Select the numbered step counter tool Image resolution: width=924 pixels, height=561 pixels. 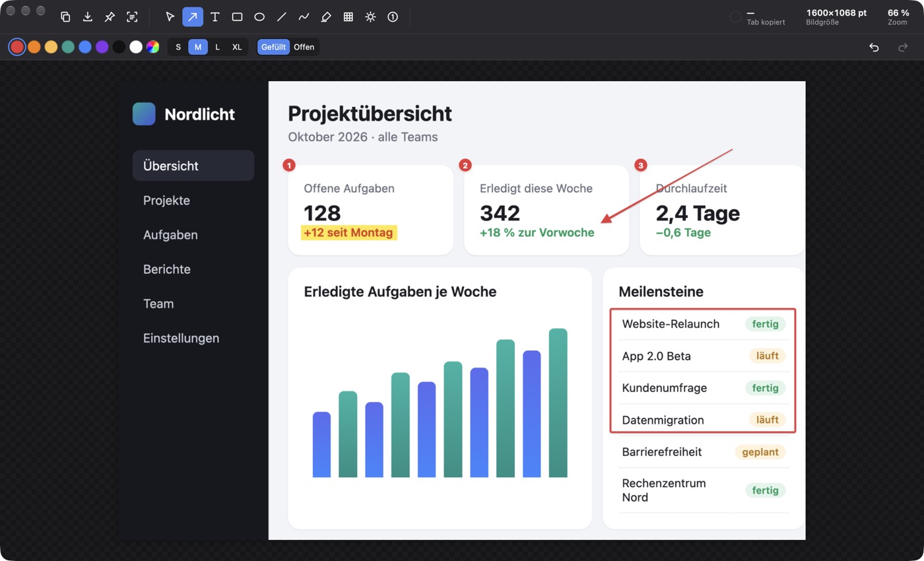point(393,17)
